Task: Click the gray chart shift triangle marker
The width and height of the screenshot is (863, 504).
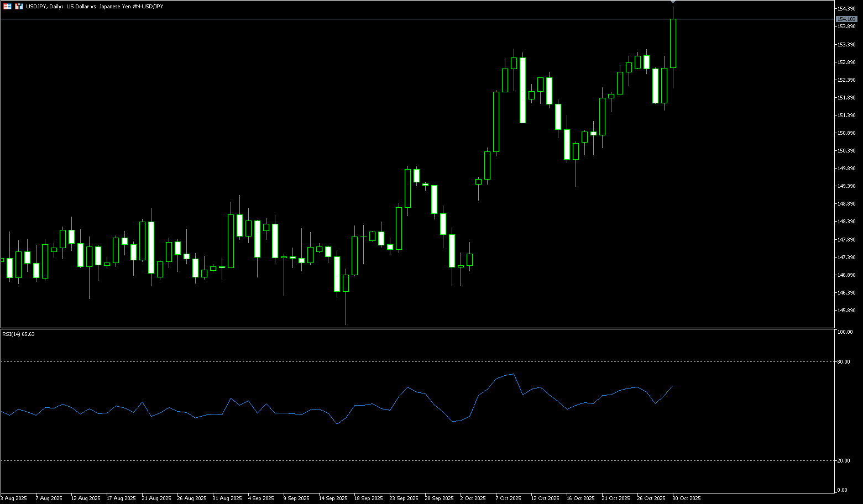Action: (x=673, y=3)
